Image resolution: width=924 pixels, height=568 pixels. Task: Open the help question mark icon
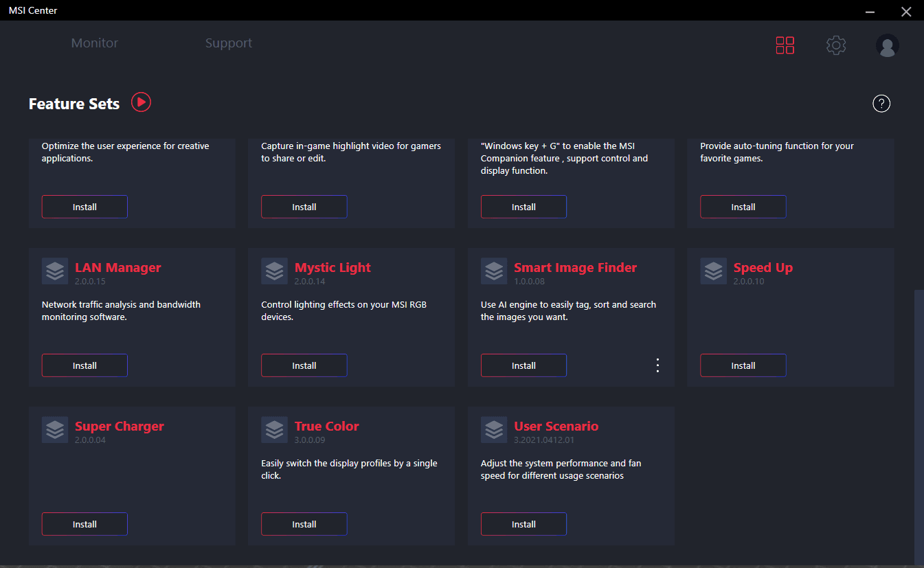[x=881, y=104]
